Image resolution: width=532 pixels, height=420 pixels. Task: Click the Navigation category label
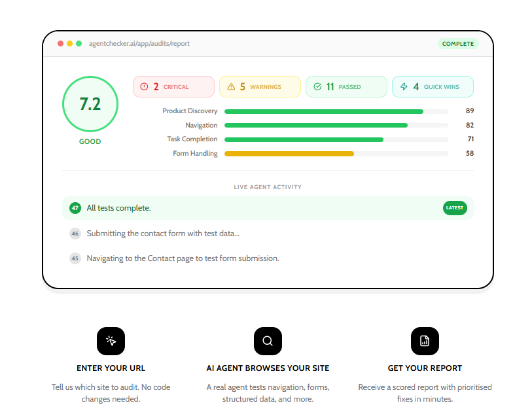[201, 125]
